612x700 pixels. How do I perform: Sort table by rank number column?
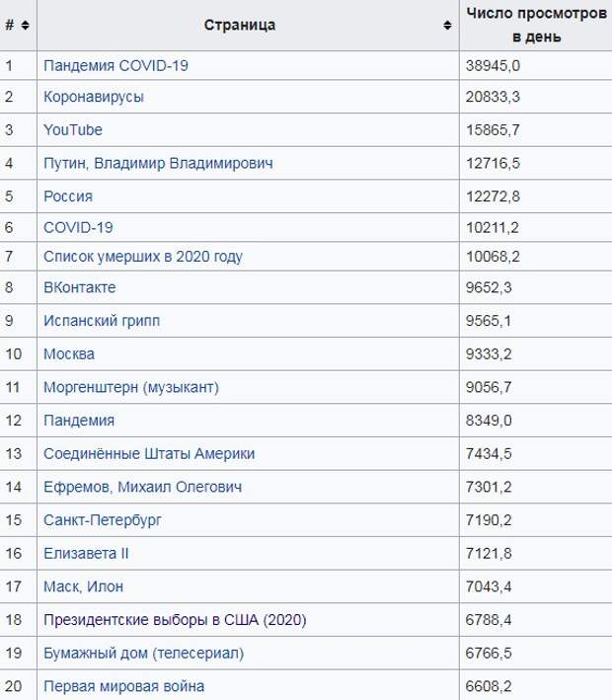24,26
